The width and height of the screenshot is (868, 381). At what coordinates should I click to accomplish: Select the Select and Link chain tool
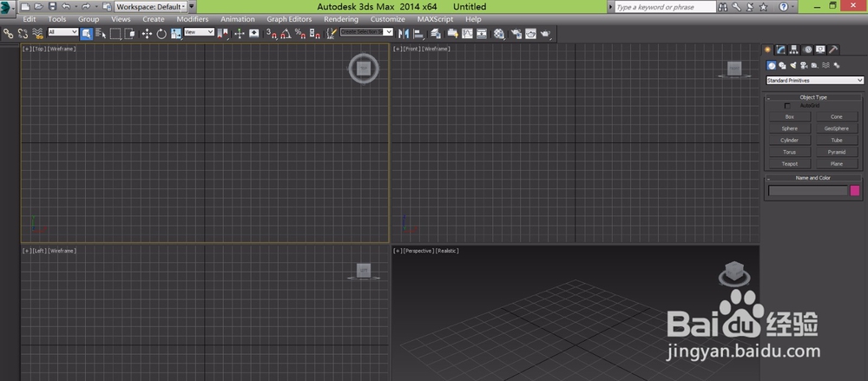(x=8, y=34)
